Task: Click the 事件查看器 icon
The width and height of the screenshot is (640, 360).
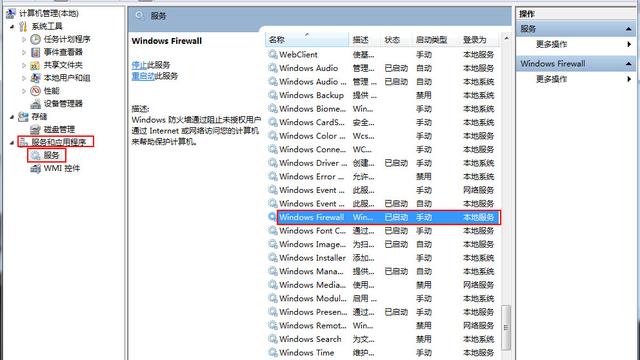Action: pyautogui.click(x=36, y=52)
